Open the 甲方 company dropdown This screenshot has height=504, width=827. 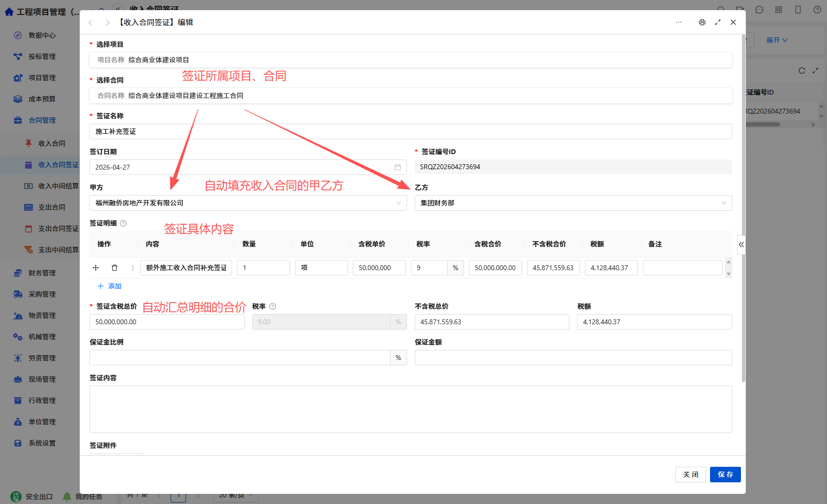click(248, 203)
